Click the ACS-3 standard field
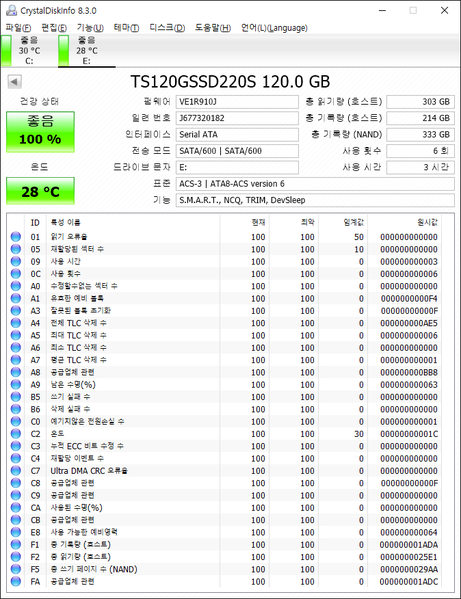The width and height of the screenshot is (461, 599). (315, 184)
